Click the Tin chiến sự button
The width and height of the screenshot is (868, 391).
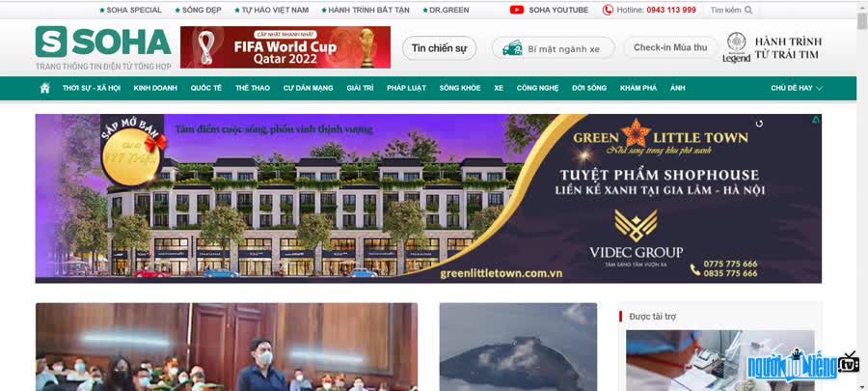(439, 48)
